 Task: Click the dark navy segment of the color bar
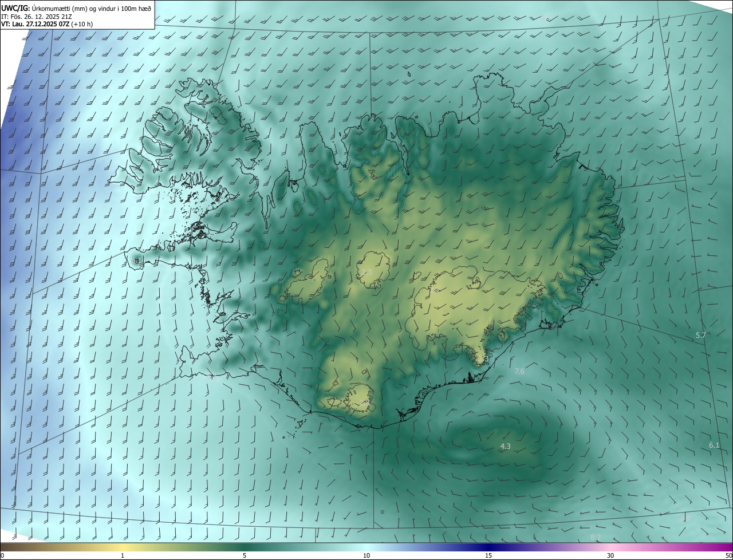(x=488, y=547)
